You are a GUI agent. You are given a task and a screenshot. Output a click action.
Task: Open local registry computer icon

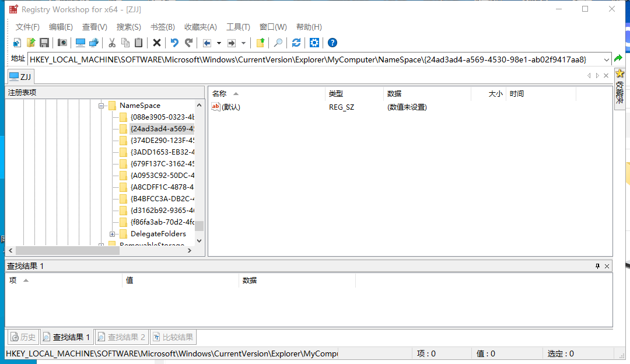[80, 43]
